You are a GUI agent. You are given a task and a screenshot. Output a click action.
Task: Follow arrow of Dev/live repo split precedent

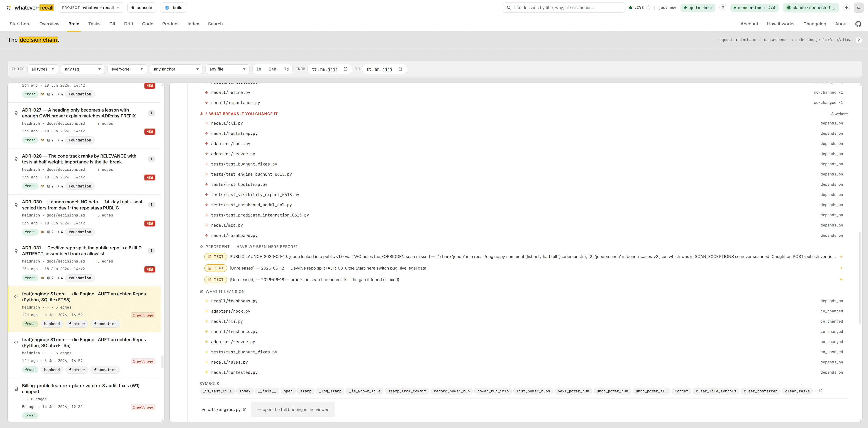point(841,268)
